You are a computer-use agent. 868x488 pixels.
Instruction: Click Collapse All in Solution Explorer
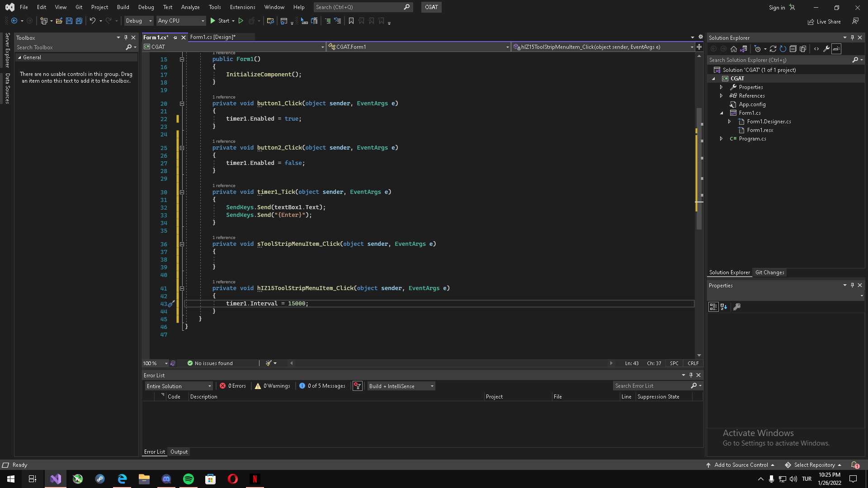click(793, 49)
